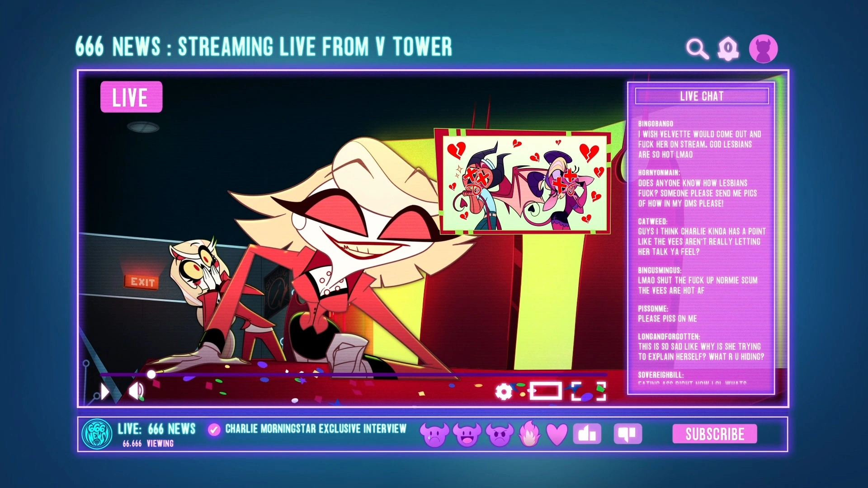Send the flame reaction
The image size is (868, 488).
click(x=530, y=434)
